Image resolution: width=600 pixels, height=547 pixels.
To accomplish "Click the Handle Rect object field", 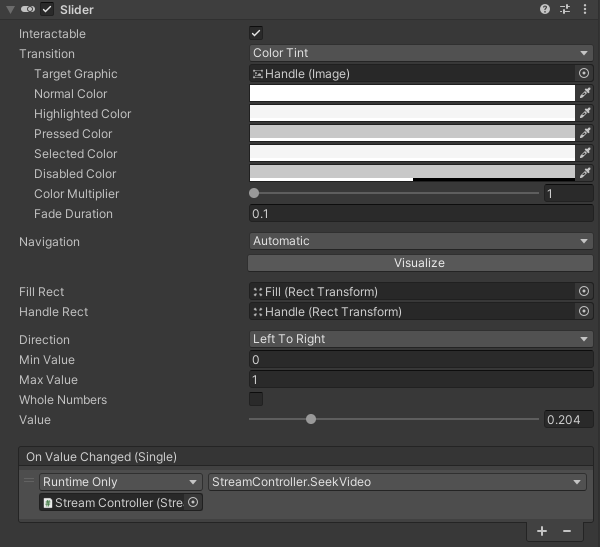I will click(412, 312).
